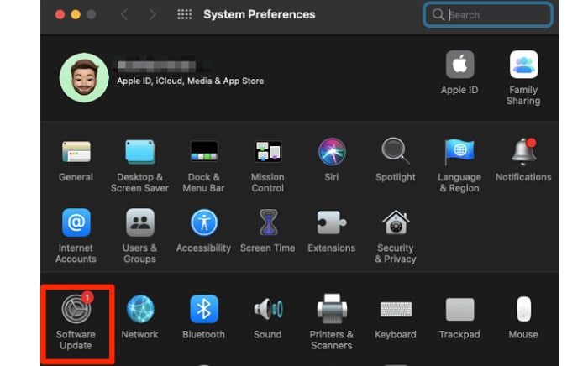Click 'Apple ID, iCloud, Media & App Store' text
588x366 pixels.
coord(191,81)
